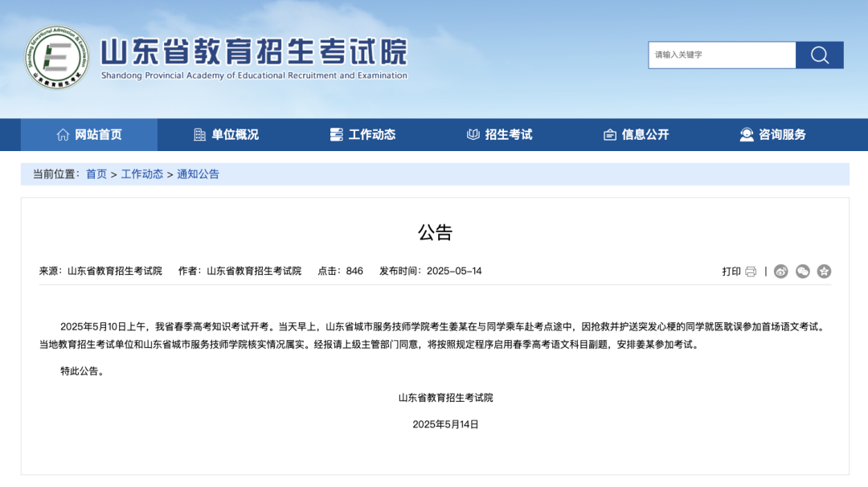
Task: Open the 工作动态 navigation tab
Action: click(362, 134)
